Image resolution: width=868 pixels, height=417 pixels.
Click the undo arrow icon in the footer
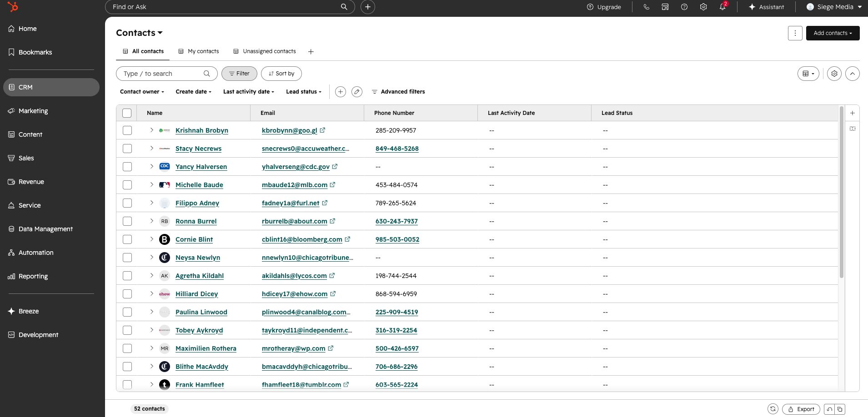[x=829, y=409]
